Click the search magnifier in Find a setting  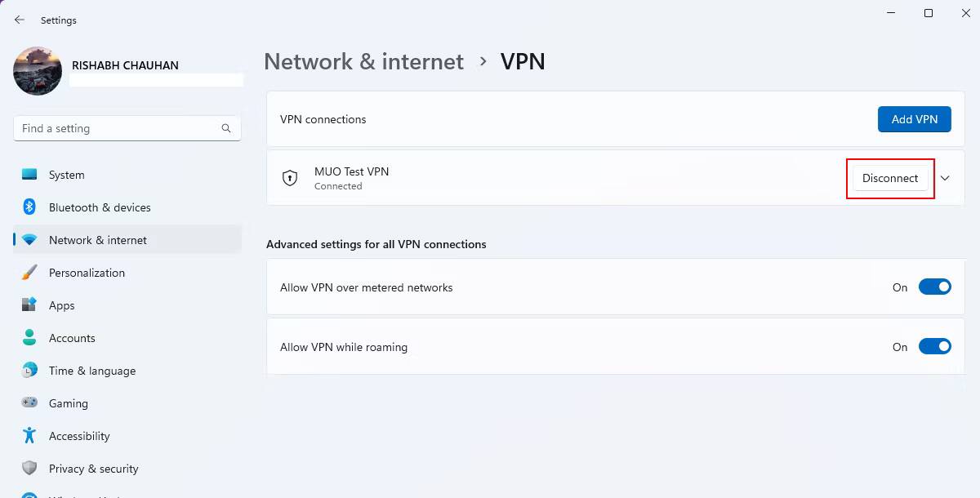pos(226,128)
